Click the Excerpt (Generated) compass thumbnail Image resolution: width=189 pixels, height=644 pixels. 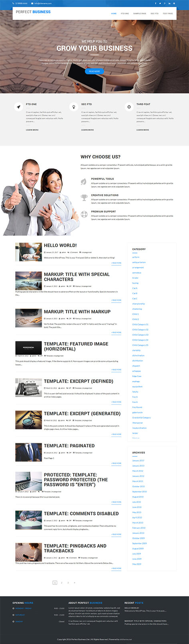pos(28,420)
